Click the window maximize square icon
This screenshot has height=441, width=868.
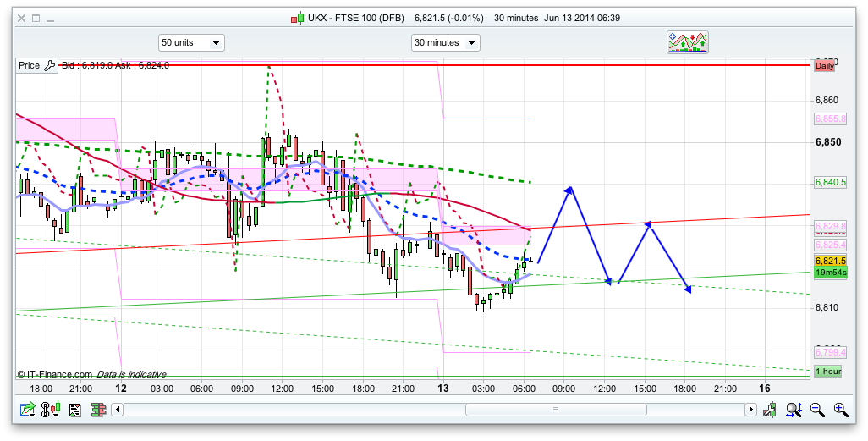coord(36,19)
